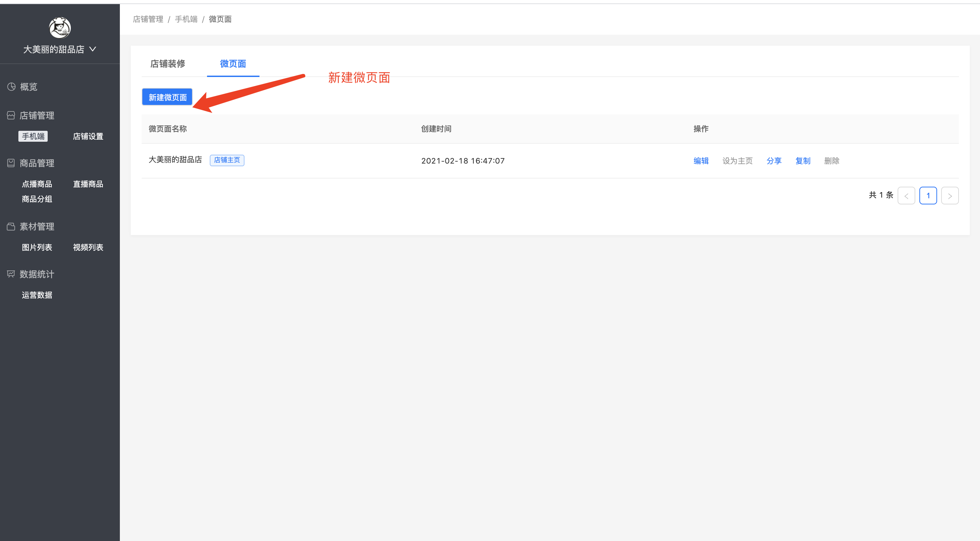Click page name 大美丽的甜品店 in table row
This screenshot has width=980, height=541.
(x=175, y=159)
